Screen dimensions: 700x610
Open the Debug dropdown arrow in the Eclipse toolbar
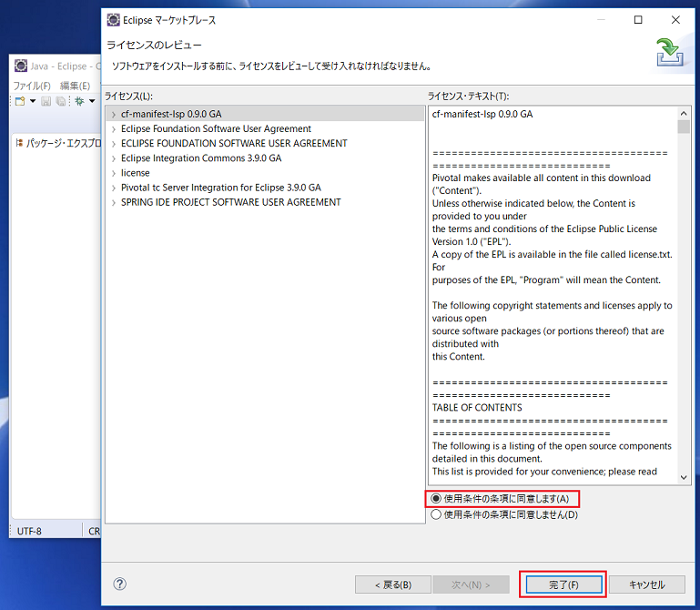click(x=92, y=101)
